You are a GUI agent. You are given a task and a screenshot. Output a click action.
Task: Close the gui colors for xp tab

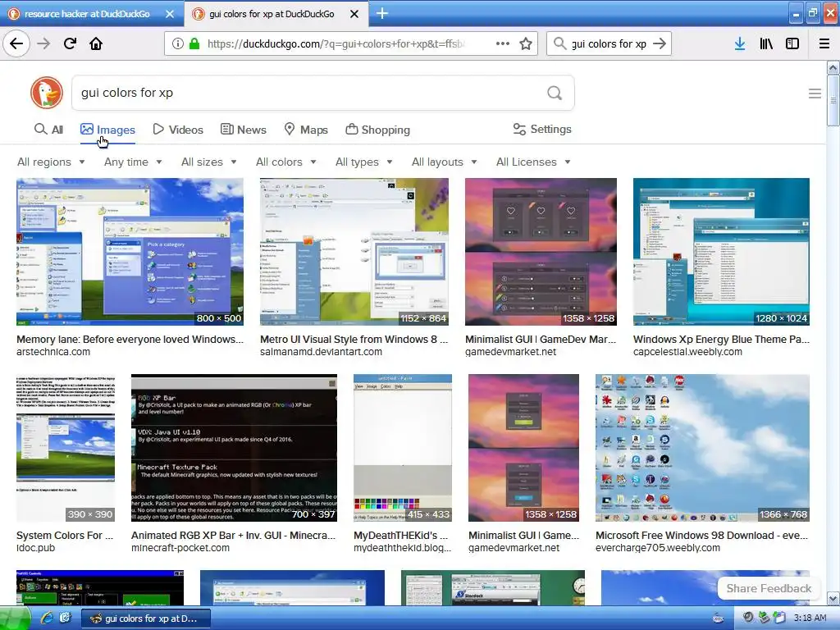[x=354, y=14]
